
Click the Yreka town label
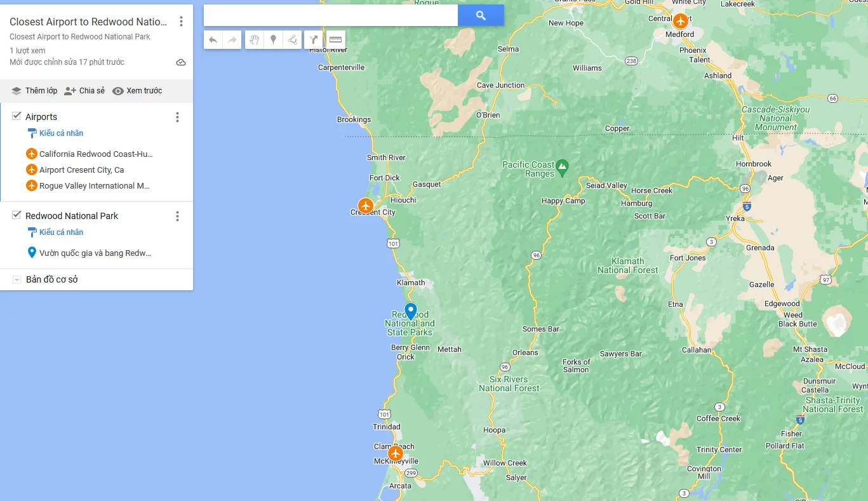(x=735, y=218)
